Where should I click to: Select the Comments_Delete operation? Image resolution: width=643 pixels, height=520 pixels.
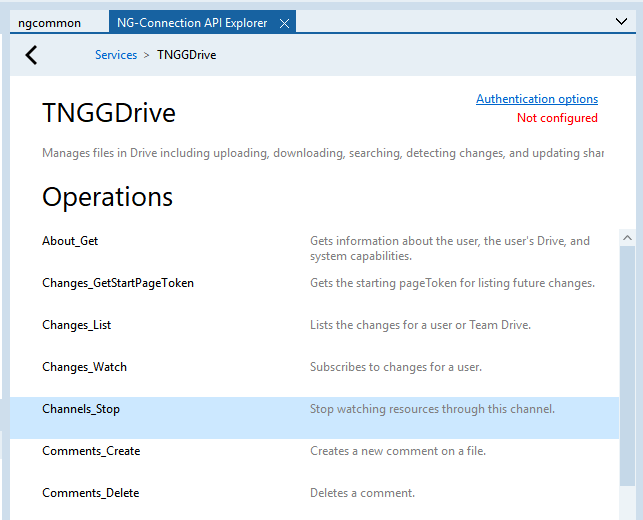point(90,493)
